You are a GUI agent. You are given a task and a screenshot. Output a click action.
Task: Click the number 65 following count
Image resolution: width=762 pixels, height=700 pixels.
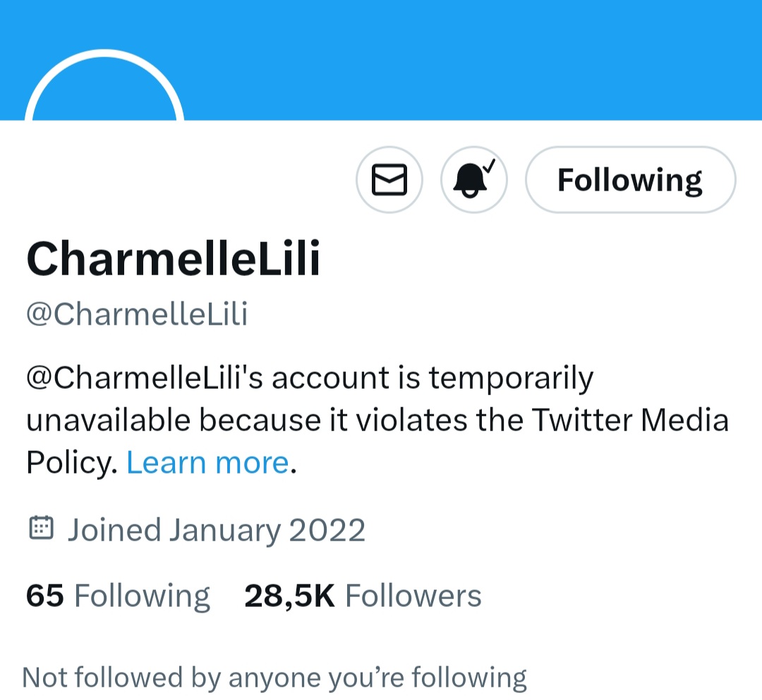point(44,596)
